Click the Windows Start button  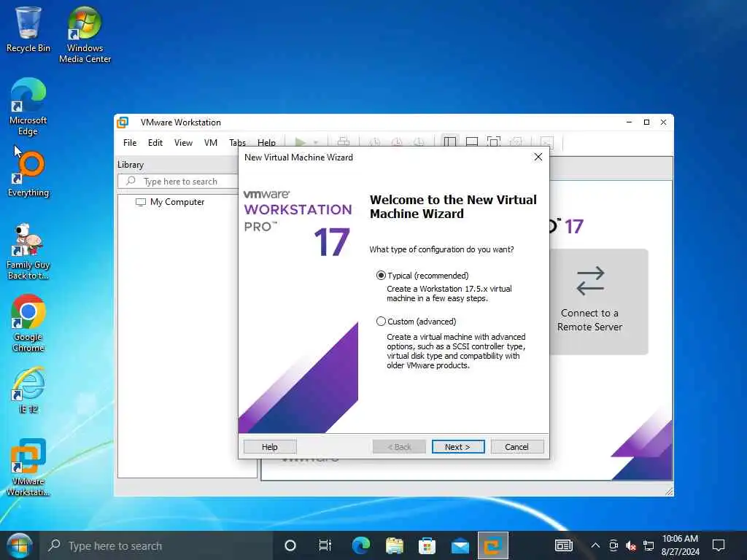point(20,545)
